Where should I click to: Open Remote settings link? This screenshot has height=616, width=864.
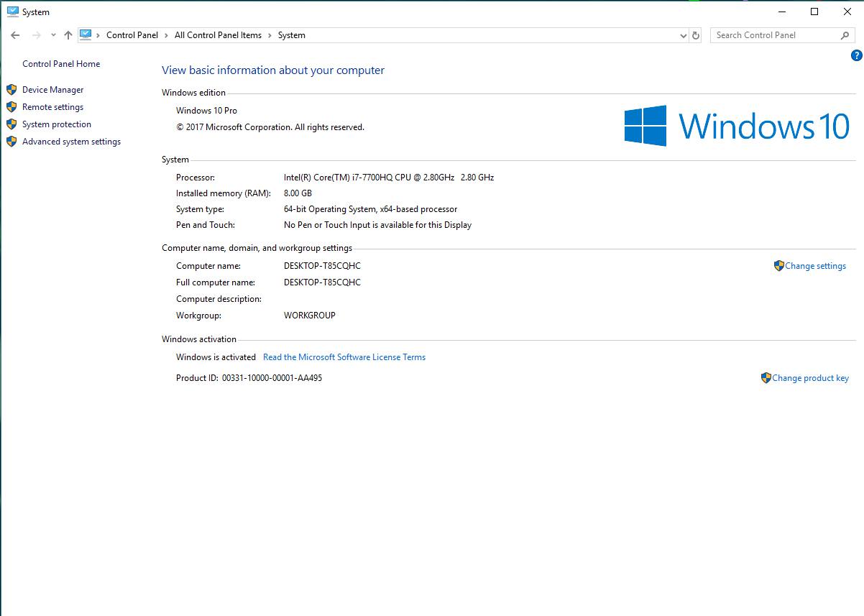(53, 107)
